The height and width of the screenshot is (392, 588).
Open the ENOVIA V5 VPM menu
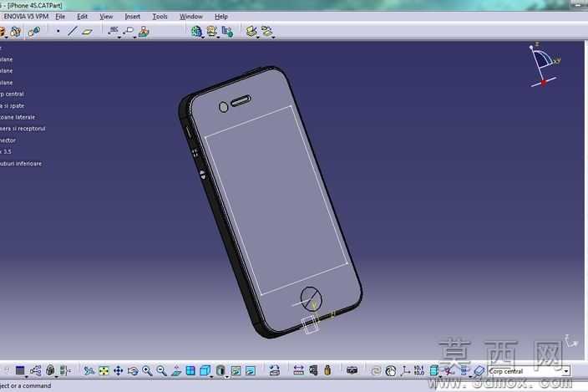[26, 17]
